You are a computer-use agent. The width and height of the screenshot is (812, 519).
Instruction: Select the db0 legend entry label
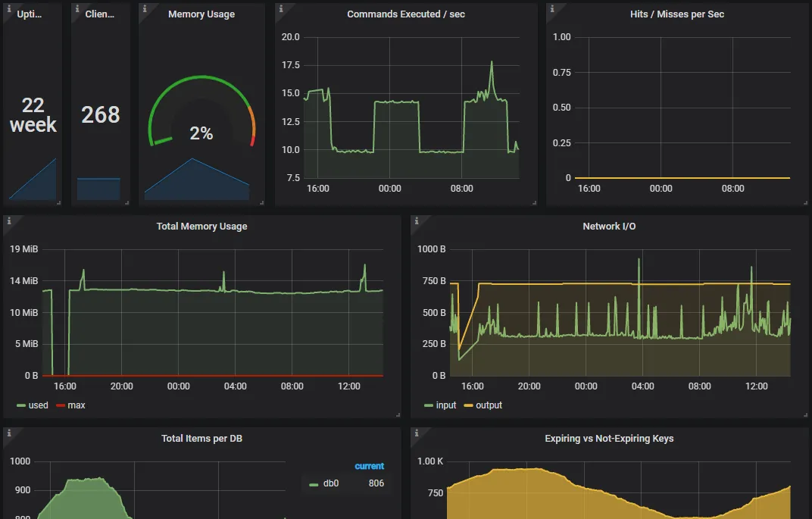[x=331, y=483]
